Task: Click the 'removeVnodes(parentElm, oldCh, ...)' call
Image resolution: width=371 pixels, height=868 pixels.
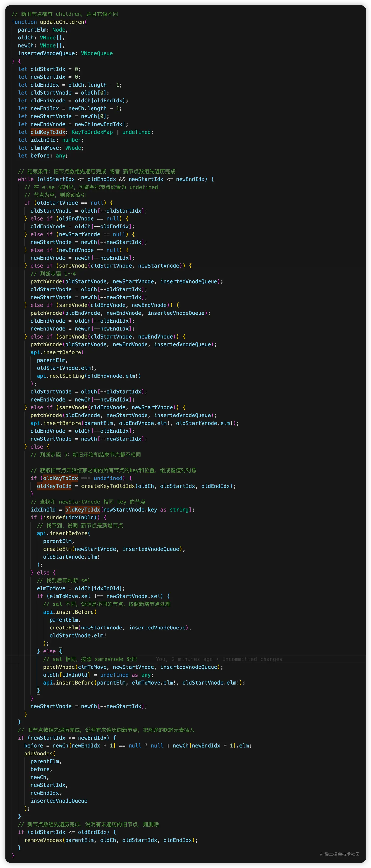Action: click(x=111, y=840)
